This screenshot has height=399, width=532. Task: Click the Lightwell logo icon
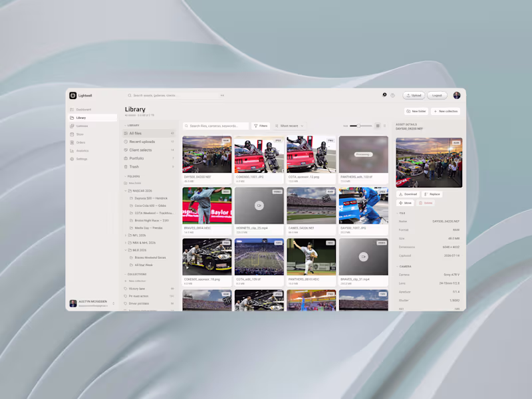(x=72, y=95)
